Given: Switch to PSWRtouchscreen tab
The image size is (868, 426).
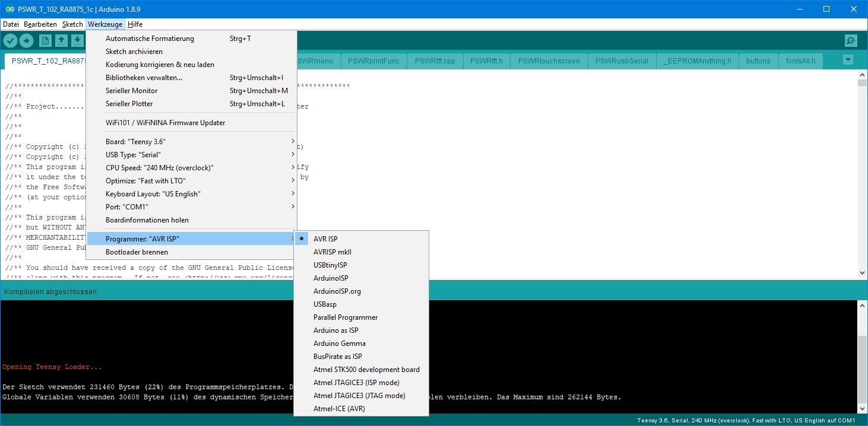Looking at the screenshot, I should [549, 61].
